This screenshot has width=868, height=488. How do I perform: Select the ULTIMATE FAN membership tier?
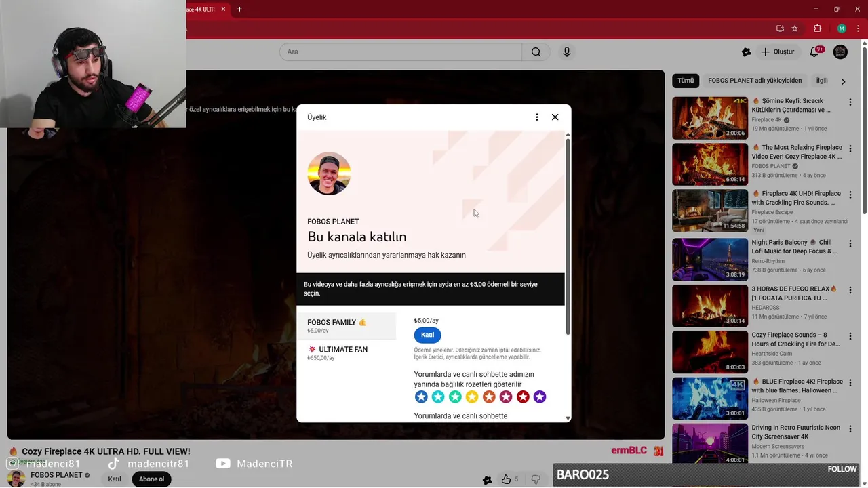tap(347, 353)
